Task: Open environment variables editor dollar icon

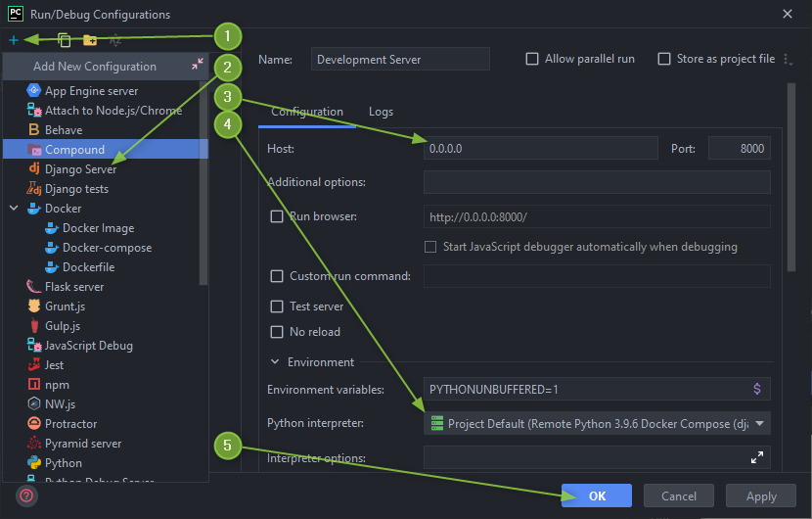Action: [756, 389]
